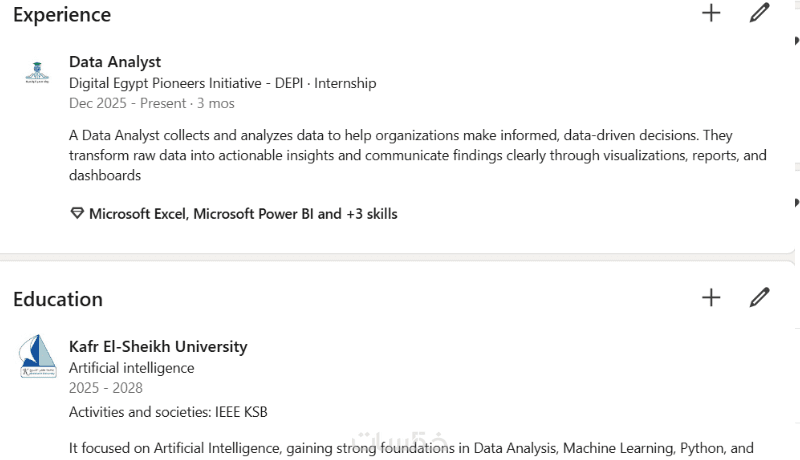Image resolution: width=800 pixels, height=460 pixels.
Task: Click the small arrow beside the Experience pencil icon
Action: pos(796,40)
